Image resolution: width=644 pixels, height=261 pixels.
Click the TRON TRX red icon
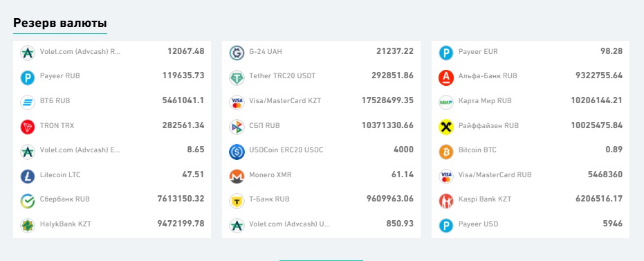coord(28,127)
